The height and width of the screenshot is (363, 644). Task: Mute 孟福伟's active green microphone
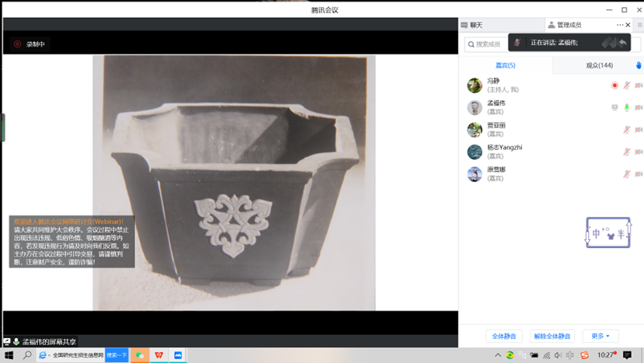tap(626, 107)
